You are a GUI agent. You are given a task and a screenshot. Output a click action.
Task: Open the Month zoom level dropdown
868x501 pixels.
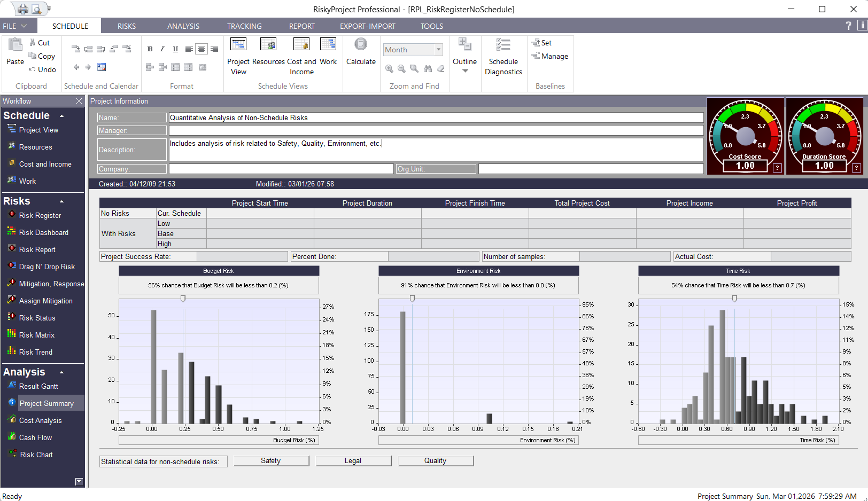coord(437,49)
